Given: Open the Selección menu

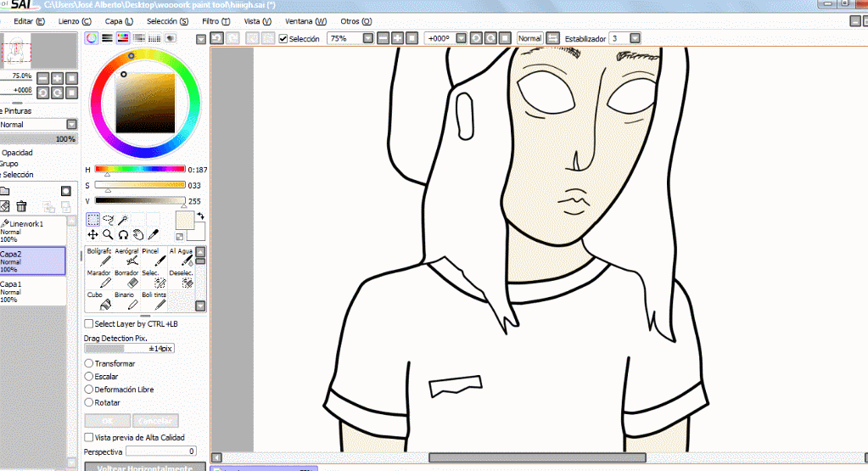Looking at the screenshot, I should (x=167, y=21).
